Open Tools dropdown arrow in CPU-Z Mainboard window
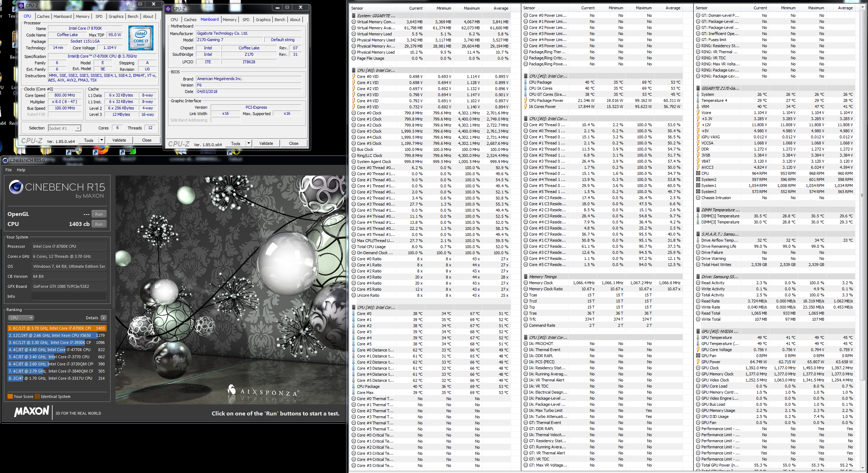 pyautogui.click(x=249, y=143)
